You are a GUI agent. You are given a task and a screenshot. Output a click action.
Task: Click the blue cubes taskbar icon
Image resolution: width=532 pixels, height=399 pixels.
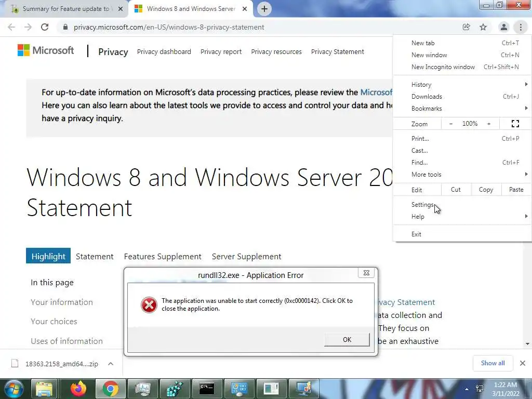pos(175,389)
